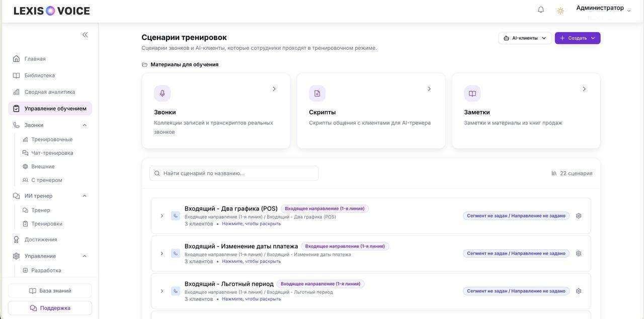Open Тренировочные calls page
Image resolution: width=644 pixels, height=319 pixels.
52,139
